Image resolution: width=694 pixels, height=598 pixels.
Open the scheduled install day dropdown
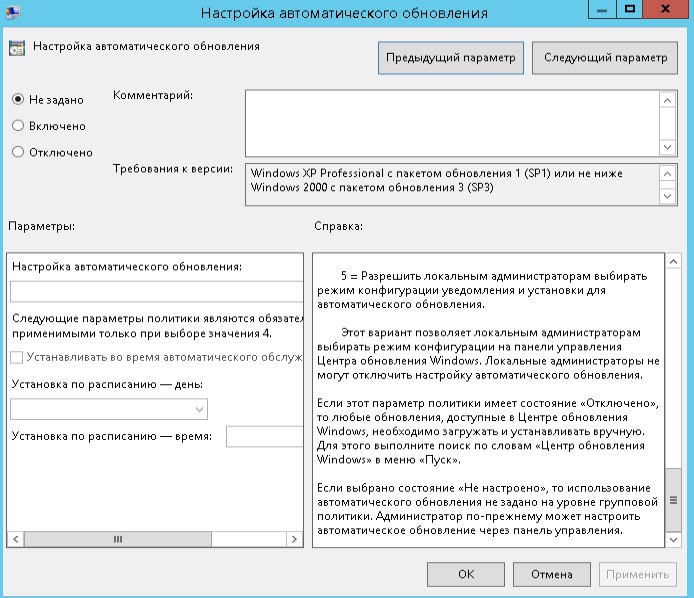coord(109,409)
